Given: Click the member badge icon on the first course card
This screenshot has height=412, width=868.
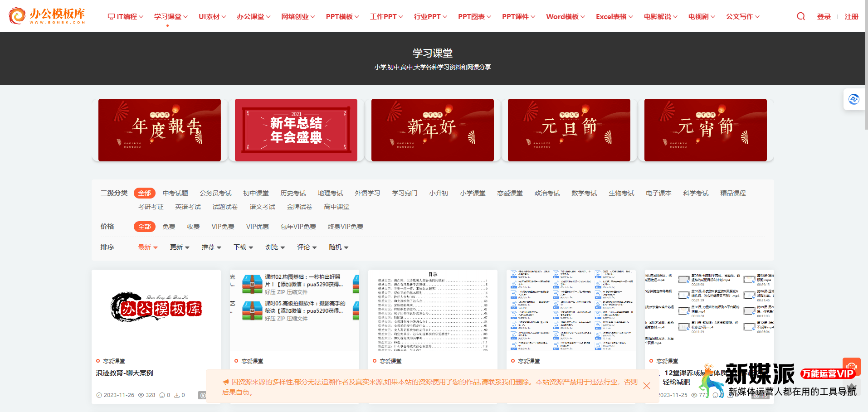Looking at the screenshot, I should (202, 395).
